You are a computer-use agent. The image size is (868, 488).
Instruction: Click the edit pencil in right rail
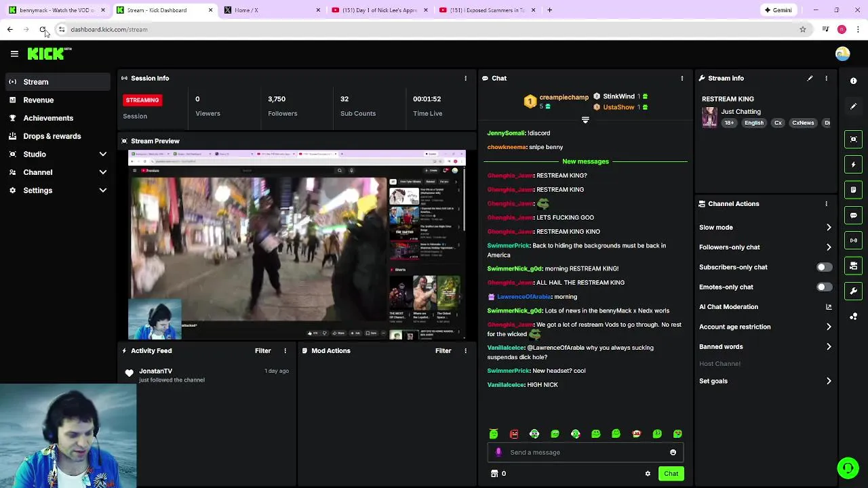[x=853, y=106]
